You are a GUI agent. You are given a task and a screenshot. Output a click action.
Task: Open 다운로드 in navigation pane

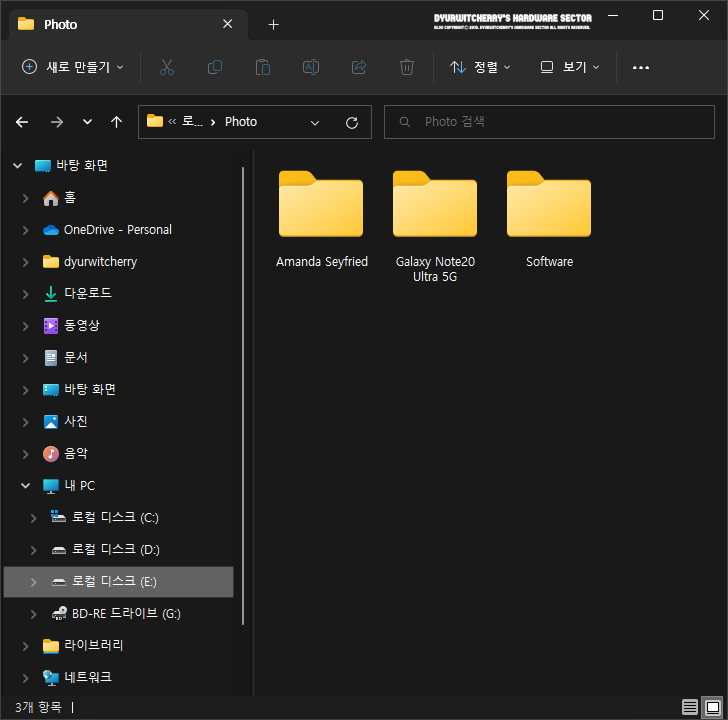(x=77, y=293)
